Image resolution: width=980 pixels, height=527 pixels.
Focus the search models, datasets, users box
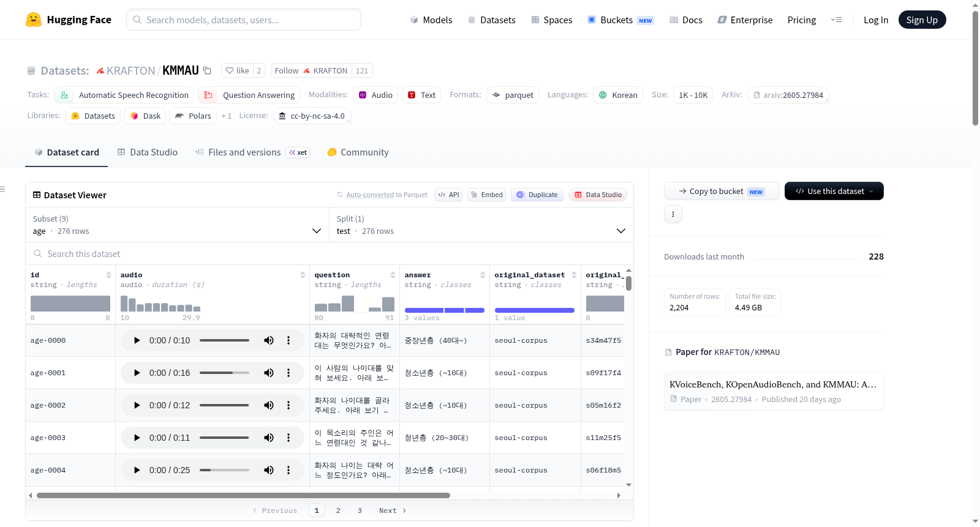244,20
